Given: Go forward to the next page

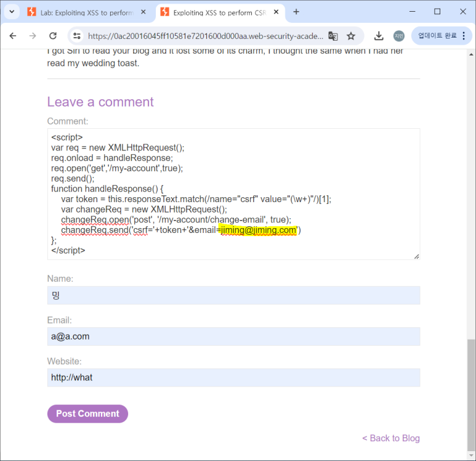Looking at the screenshot, I should pyautogui.click(x=33, y=36).
